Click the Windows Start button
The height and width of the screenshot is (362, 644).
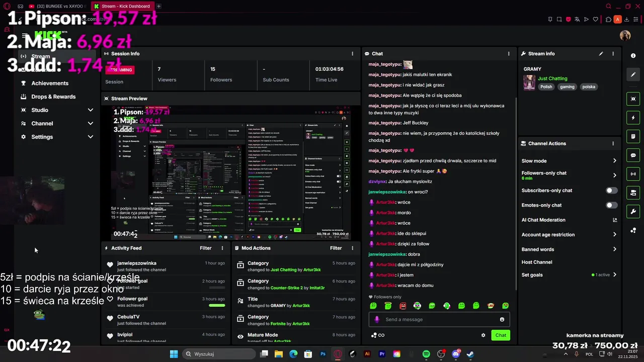click(x=174, y=354)
